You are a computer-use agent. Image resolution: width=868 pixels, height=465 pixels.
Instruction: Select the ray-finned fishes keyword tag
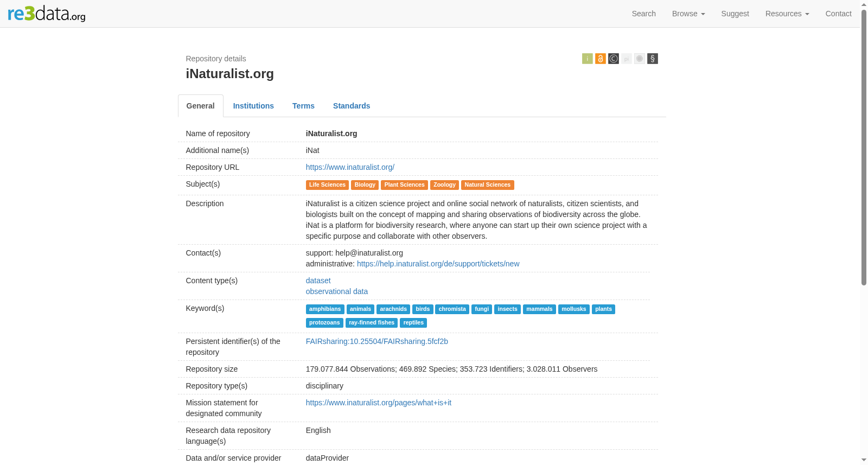(x=372, y=323)
